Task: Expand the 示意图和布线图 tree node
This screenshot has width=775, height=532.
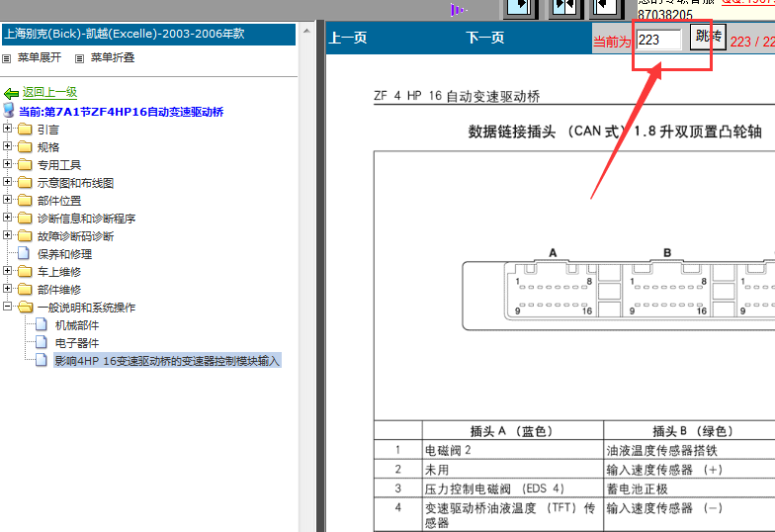Action: [7, 182]
